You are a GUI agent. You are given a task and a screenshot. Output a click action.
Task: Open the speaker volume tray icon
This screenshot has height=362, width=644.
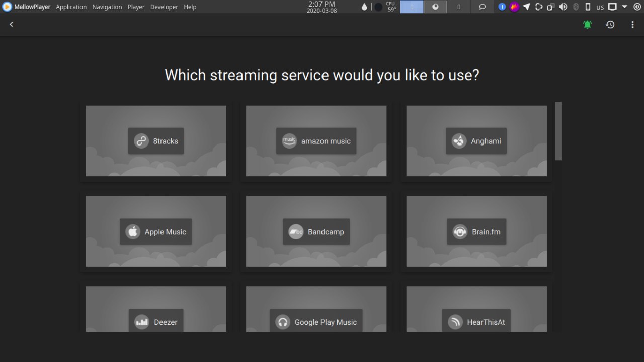[563, 7]
